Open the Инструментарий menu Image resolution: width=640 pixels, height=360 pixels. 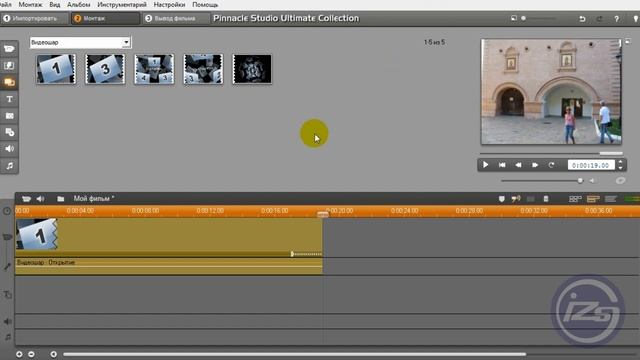122,5
